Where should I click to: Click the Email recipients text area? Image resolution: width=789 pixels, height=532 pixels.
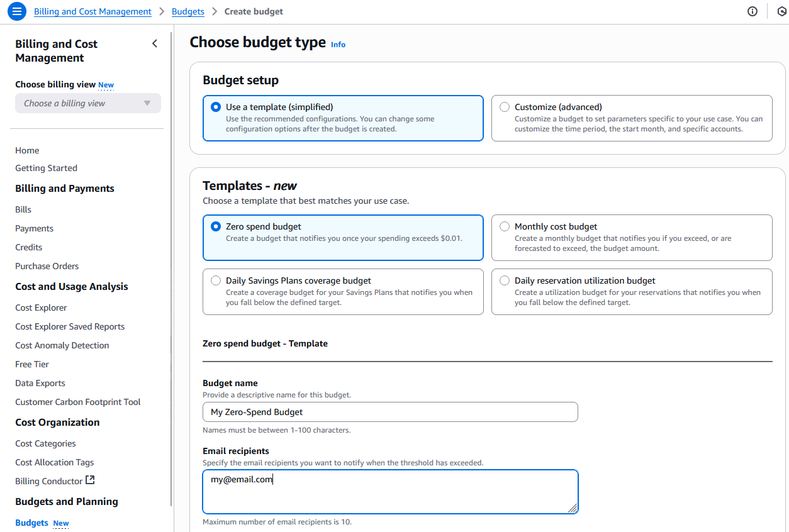pyautogui.click(x=389, y=491)
